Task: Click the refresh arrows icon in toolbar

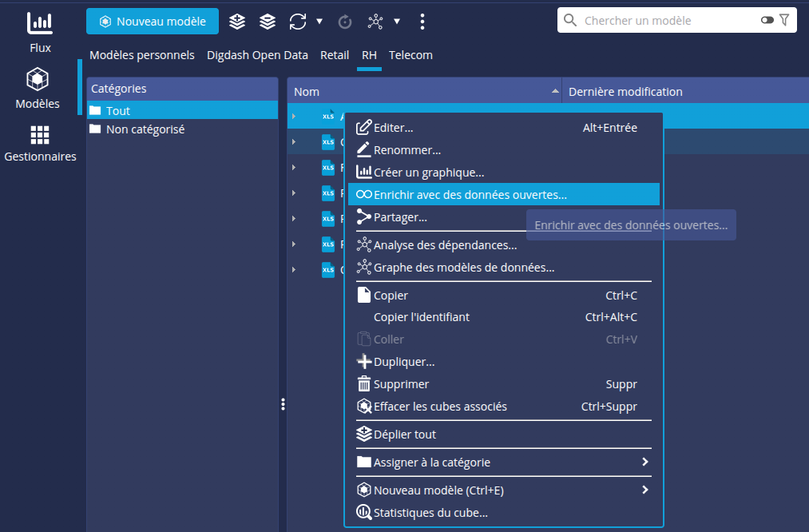Action: (x=298, y=22)
